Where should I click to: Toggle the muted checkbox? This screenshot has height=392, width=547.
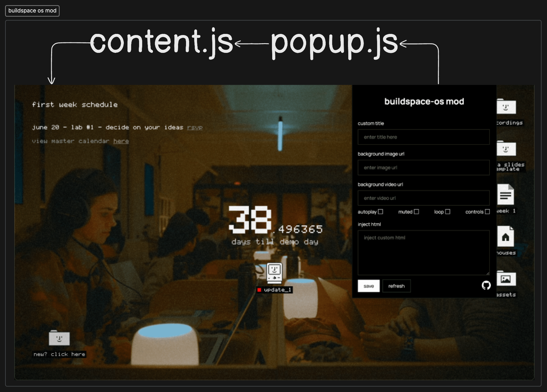pos(416,212)
